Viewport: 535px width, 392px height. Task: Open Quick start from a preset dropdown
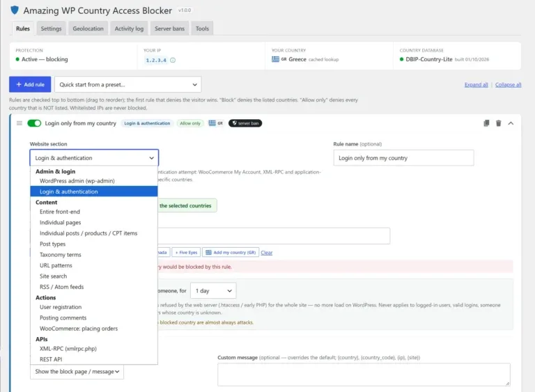coord(128,84)
